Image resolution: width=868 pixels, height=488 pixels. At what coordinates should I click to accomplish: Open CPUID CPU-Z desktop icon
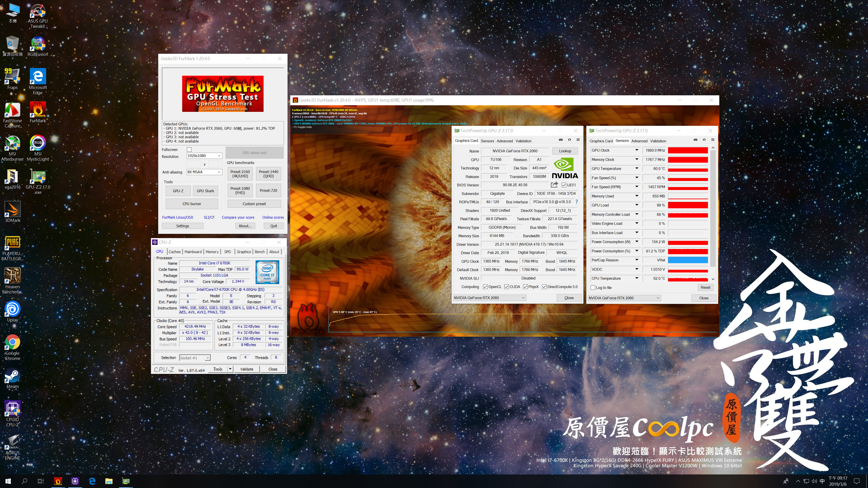click(x=12, y=414)
